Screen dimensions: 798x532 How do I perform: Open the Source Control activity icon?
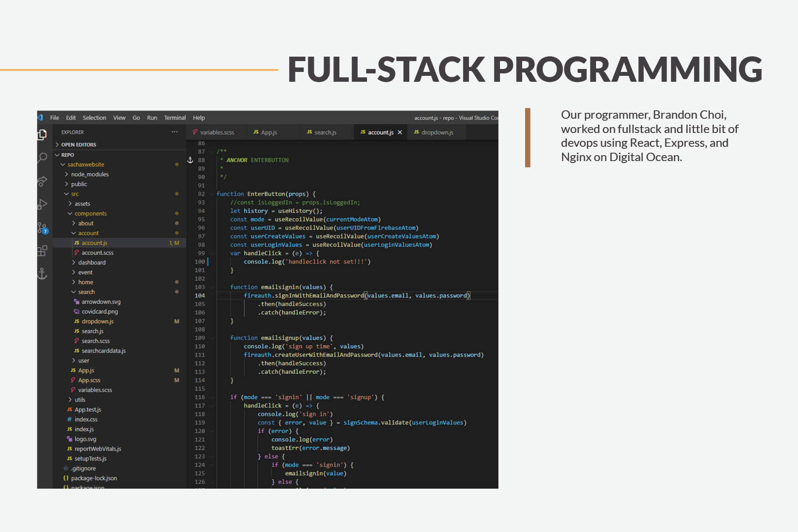point(42,181)
